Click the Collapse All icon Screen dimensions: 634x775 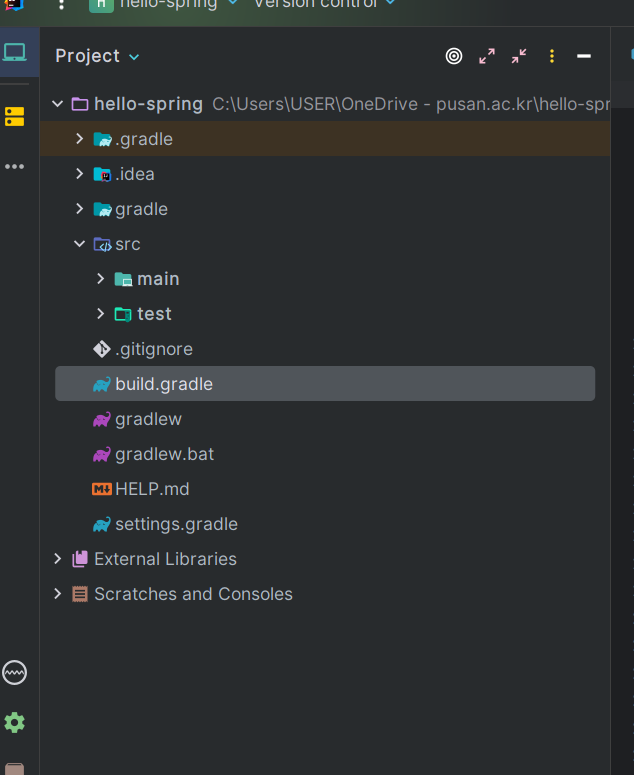point(519,56)
